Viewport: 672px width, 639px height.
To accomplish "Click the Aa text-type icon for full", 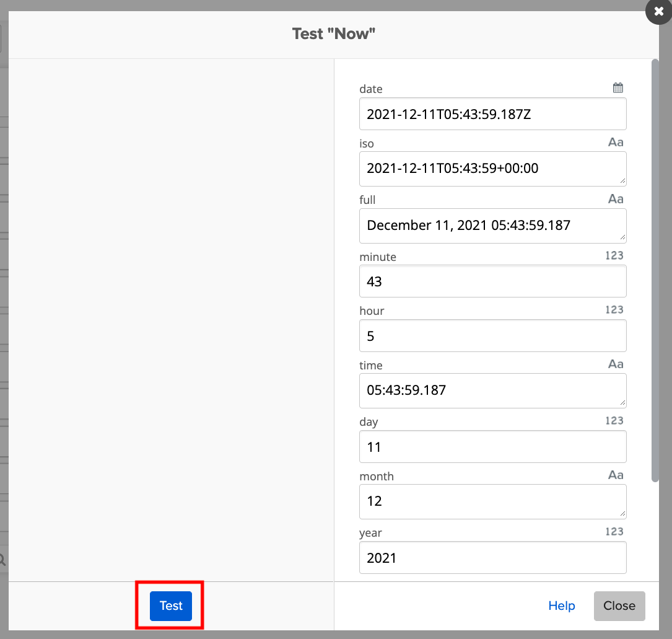I will pyautogui.click(x=615, y=199).
